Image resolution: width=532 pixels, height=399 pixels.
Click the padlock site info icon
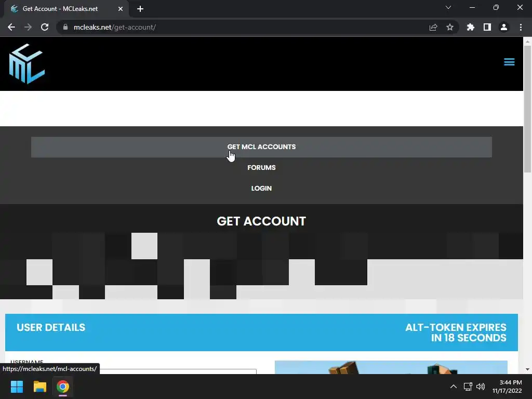click(x=65, y=27)
